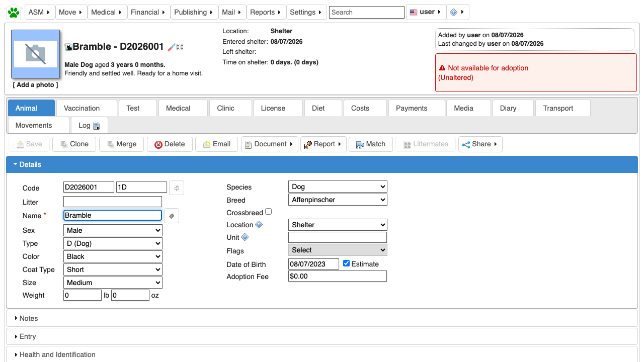Switch to the Test tab

(138, 108)
